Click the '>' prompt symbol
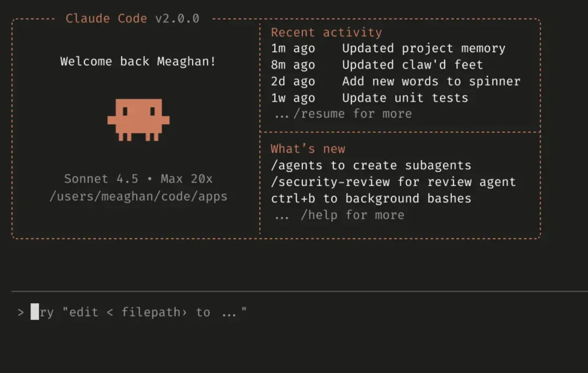The image size is (588, 373). point(21,312)
